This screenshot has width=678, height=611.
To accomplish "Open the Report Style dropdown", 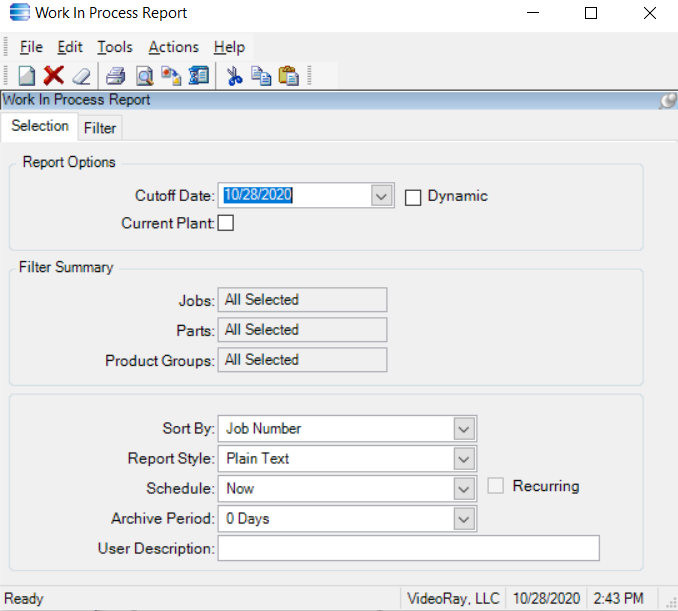I will point(463,459).
